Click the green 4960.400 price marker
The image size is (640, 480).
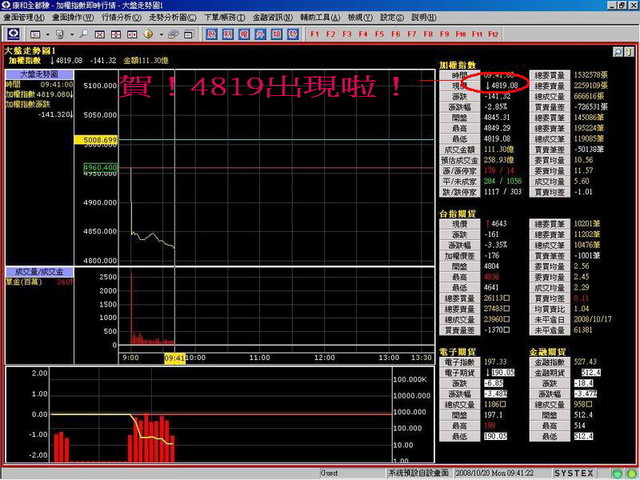pyautogui.click(x=100, y=167)
